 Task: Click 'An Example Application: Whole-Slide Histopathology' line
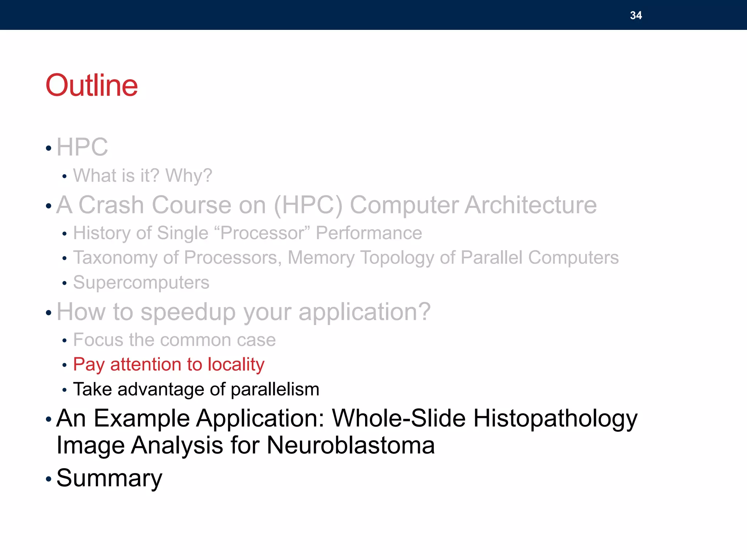click(347, 418)
